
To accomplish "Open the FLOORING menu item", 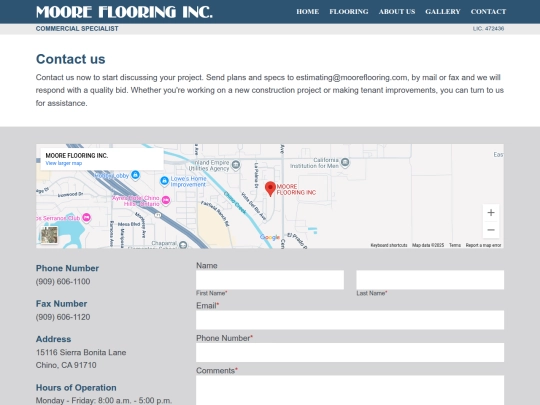I will (349, 12).
